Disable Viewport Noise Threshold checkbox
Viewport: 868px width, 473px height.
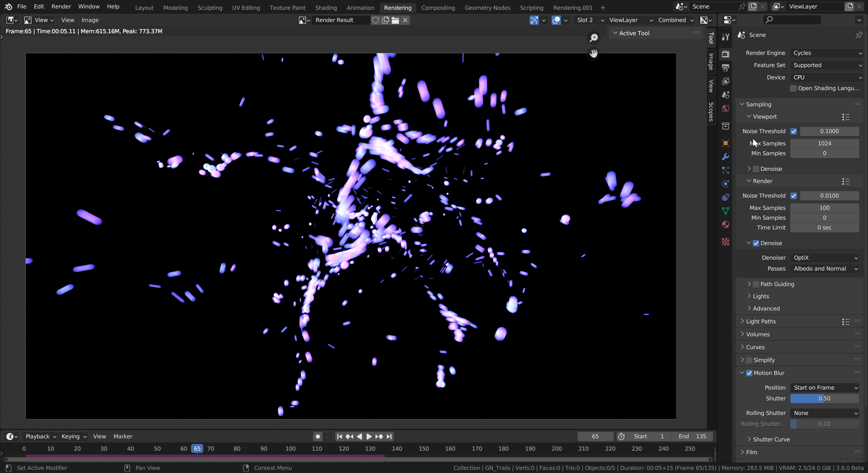794,132
